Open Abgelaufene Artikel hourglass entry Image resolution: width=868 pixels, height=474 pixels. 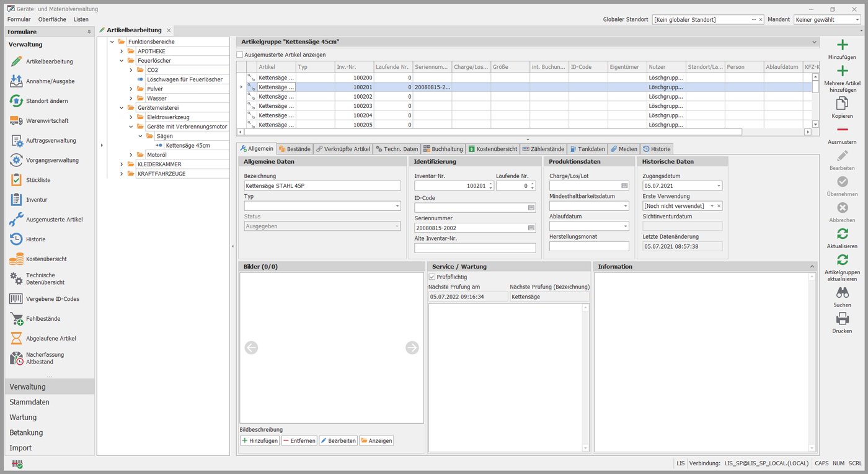51,339
